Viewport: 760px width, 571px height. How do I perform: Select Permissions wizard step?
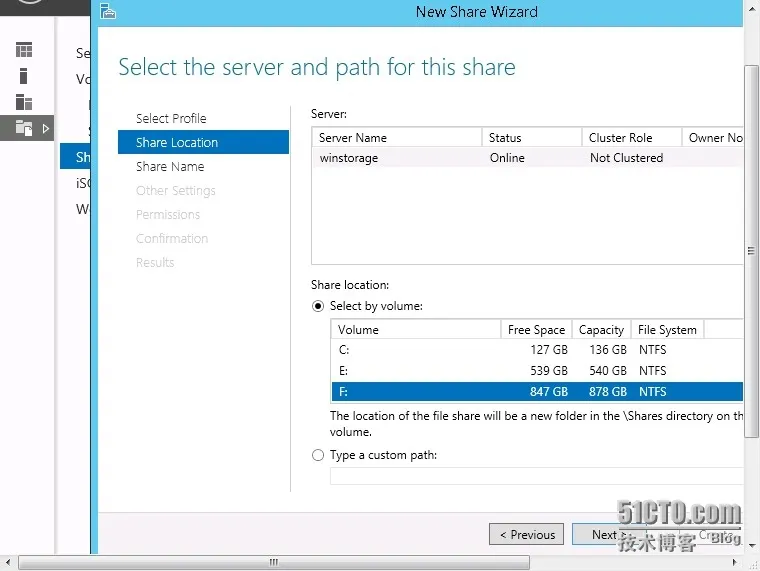click(168, 215)
